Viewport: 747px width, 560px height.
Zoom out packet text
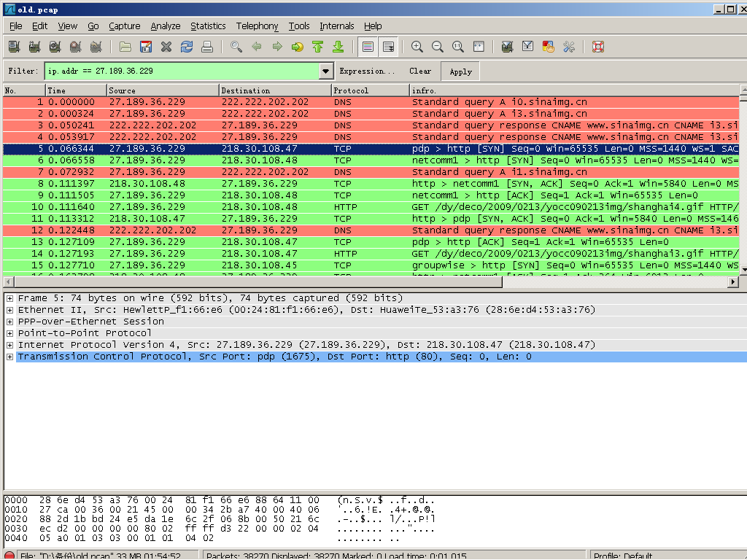tap(438, 47)
